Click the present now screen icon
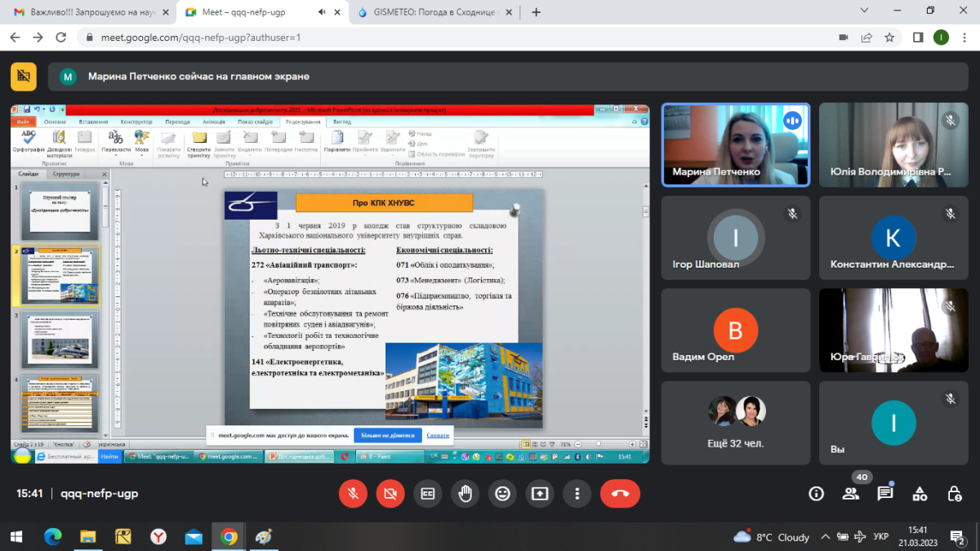The height and width of the screenshot is (551, 980). [540, 494]
